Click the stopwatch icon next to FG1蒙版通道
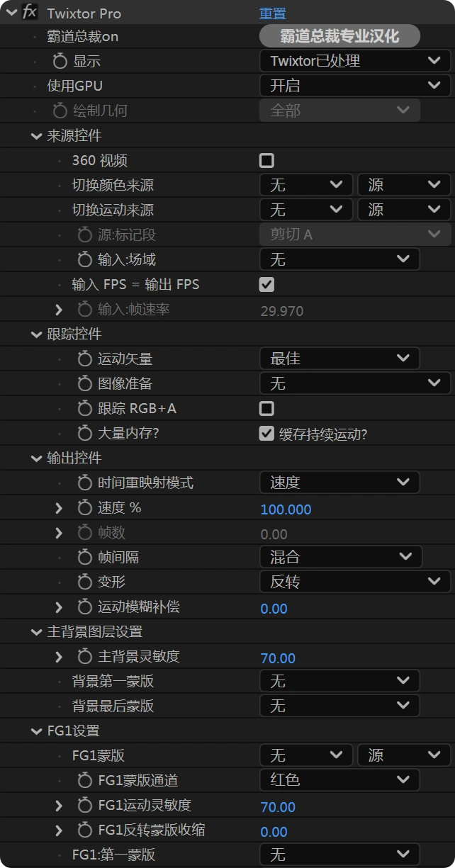 (x=84, y=780)
